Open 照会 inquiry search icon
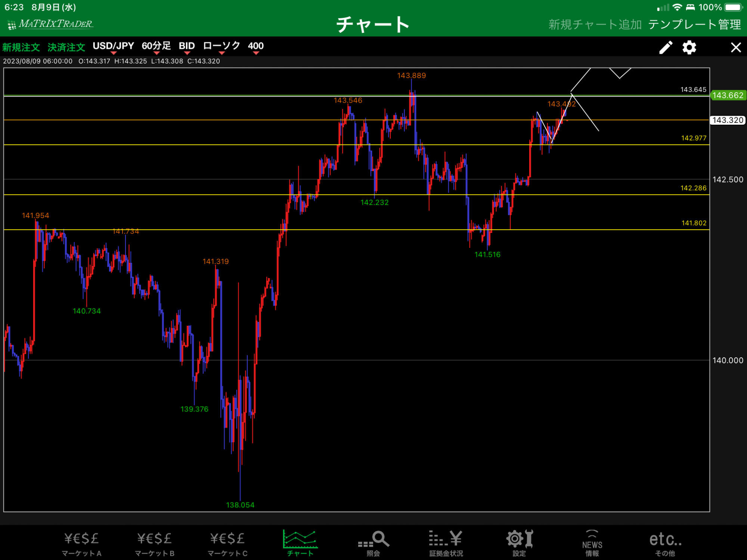Screen dimensions: 747x560 point(373,544)
